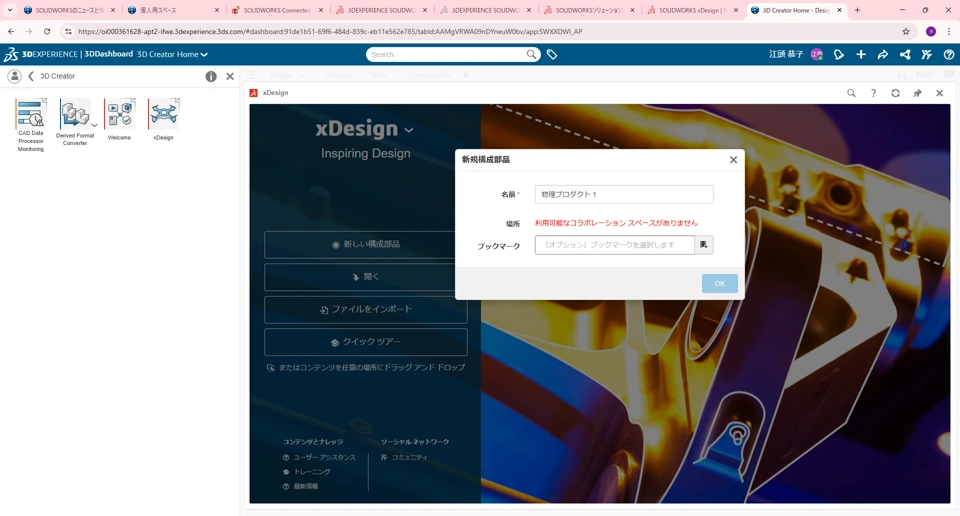This screenshot has height=516, width=960.
Task: Click the search magnifier in top bar
Action: click(531, 54)
